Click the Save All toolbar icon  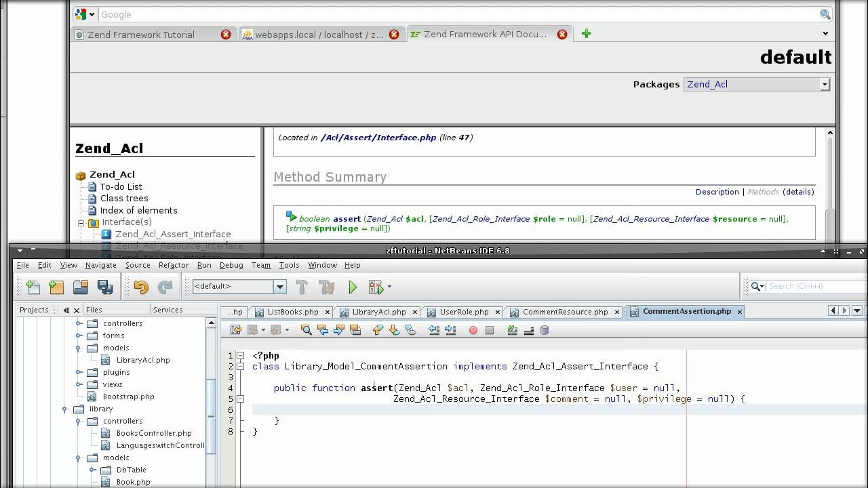tap(105, 287)
